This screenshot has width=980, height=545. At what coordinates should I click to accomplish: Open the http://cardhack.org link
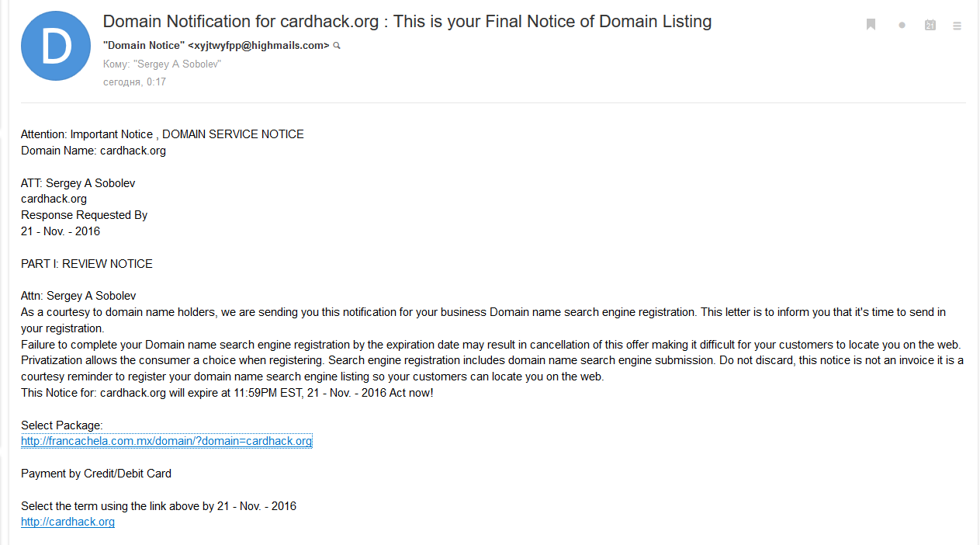tap(68, 522)
